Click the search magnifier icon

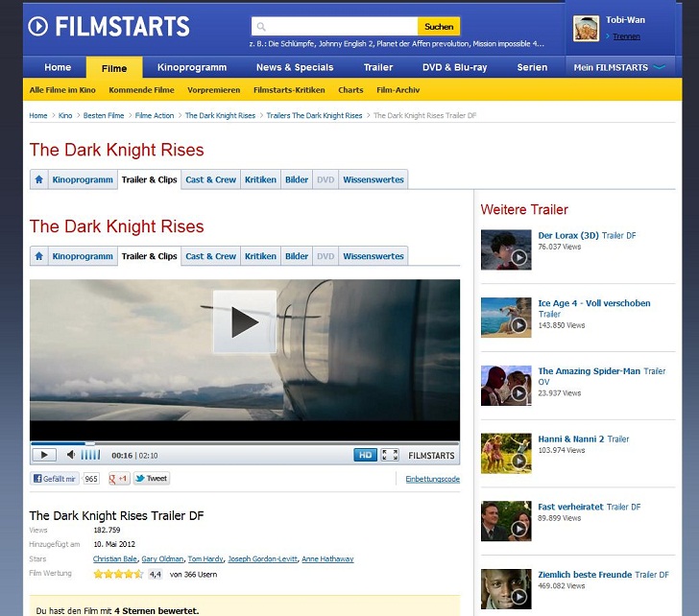tap(261, 27)
